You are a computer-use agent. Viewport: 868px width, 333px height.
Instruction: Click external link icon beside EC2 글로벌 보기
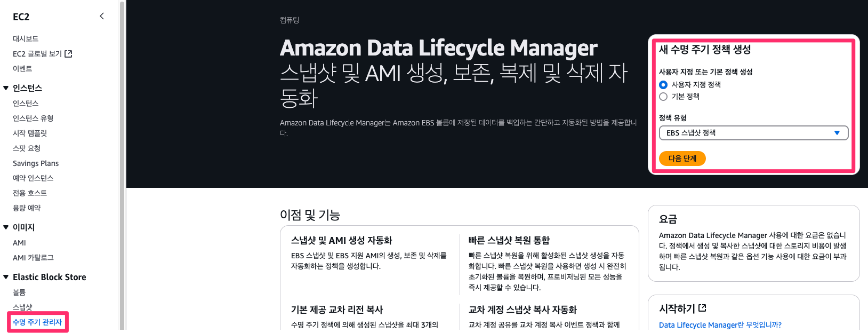pyautogui.click(x=68, y=54)
